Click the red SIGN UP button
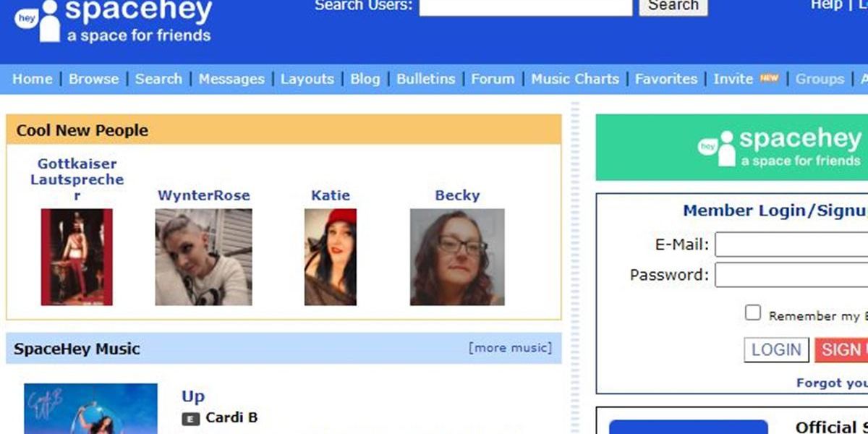868x434 pixels. point(845,350)
